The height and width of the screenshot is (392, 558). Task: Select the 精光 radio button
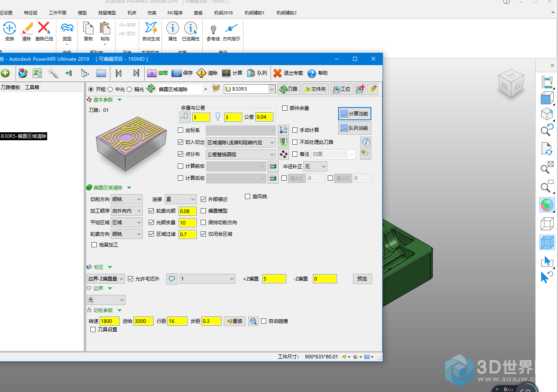130,90
